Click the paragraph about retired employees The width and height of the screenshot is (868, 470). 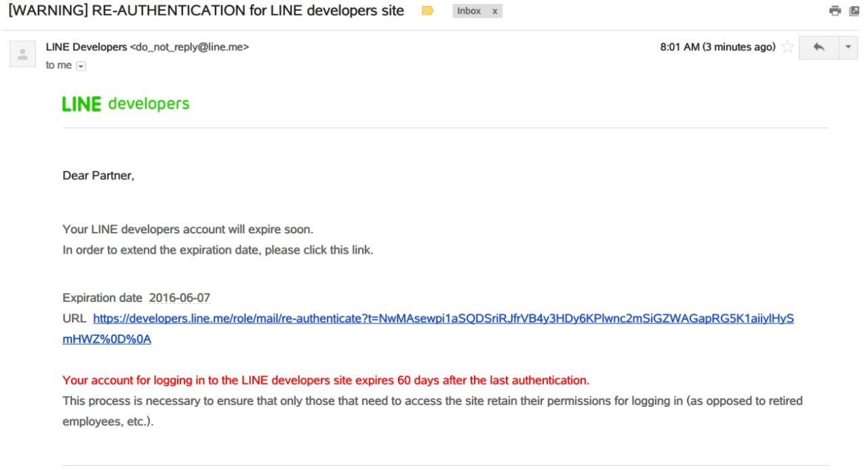click(433, 401)
